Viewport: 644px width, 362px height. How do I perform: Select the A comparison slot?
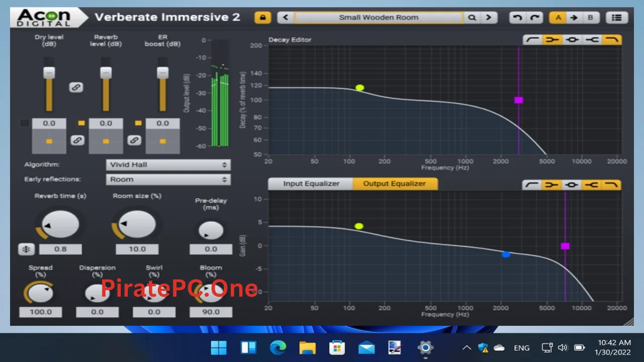point(557,18)
